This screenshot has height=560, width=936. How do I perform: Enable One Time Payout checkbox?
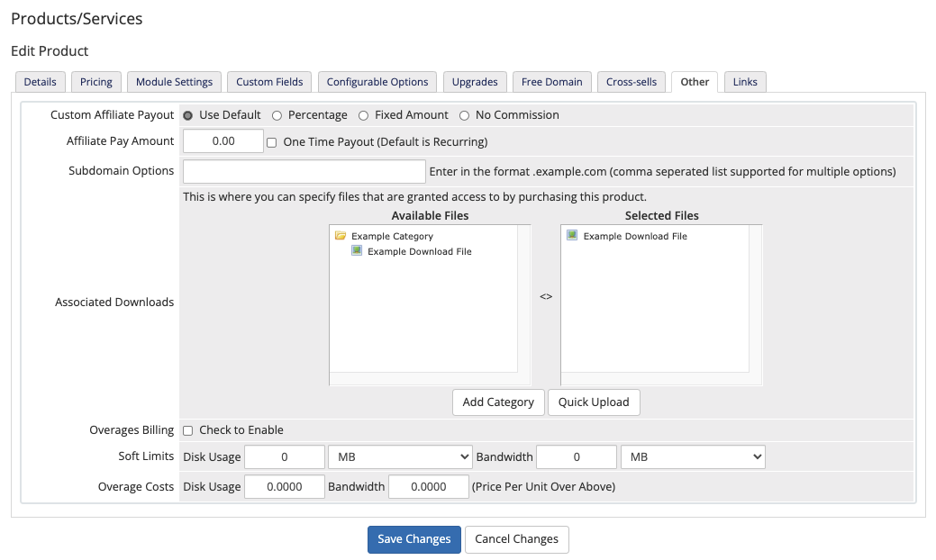click(271, 142)
